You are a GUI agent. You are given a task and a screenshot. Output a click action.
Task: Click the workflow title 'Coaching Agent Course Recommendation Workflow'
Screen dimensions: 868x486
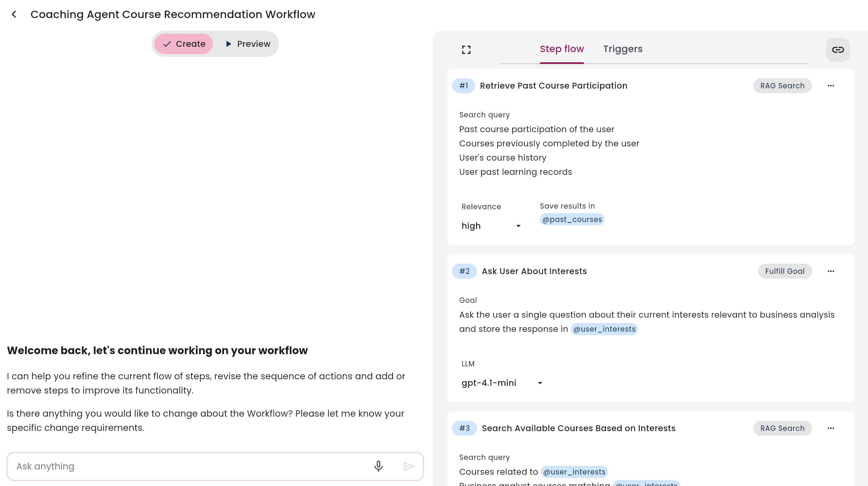point(173,15)
